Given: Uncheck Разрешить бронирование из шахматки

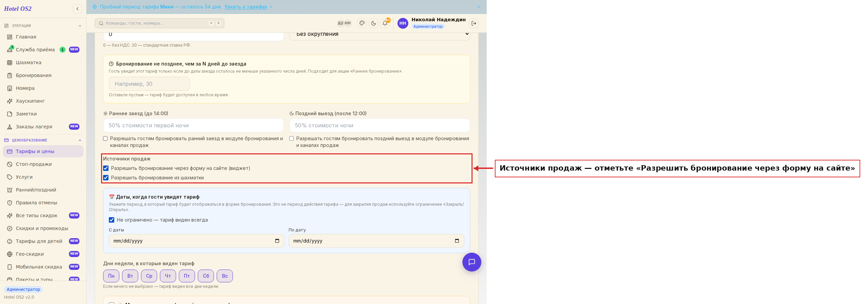Looking at the screenshot, I should [x=106, y=178].
